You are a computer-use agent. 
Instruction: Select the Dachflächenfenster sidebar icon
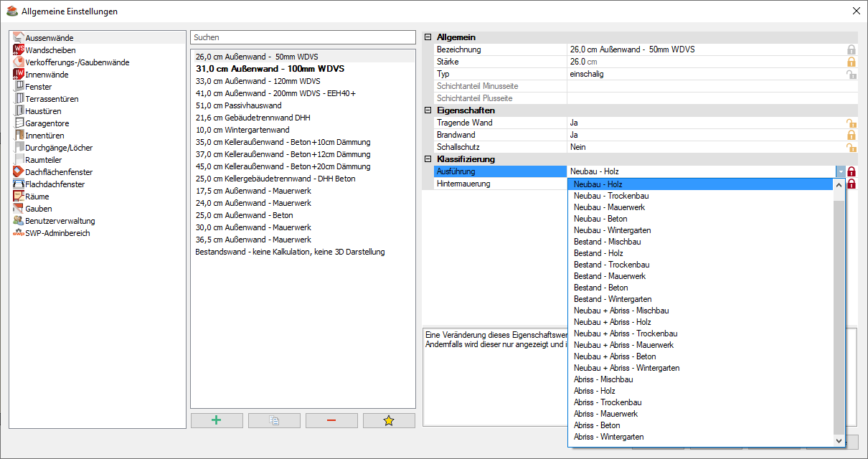pos(19,172)
